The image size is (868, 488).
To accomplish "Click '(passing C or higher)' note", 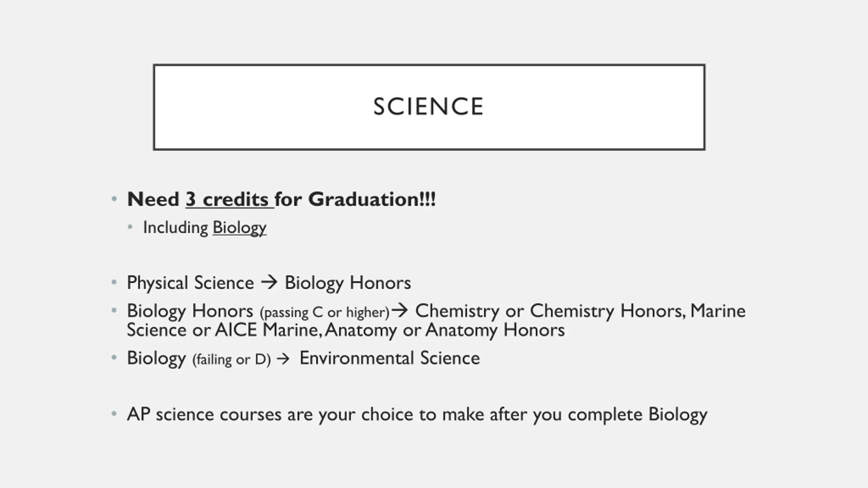I will 324,312.
